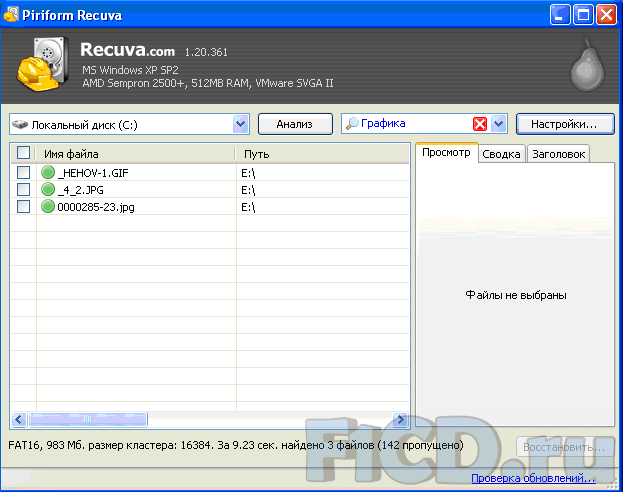The height and width of the screenshot is (492, 623).
Task: Click the Анализ button
Action: coord(295,124)
